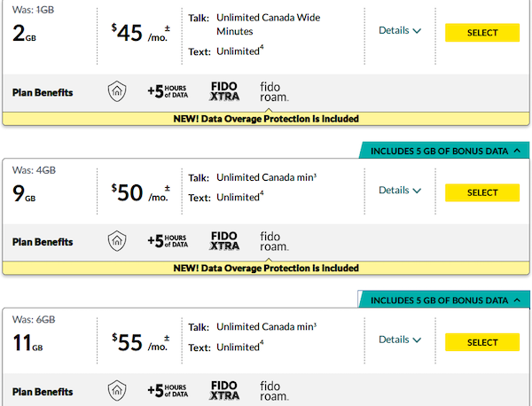Click +5 Hours of Data icon in 9GB plan
The height and width of the screenshot is (406, 532).
pyautogui.click(x=168, y=241)
